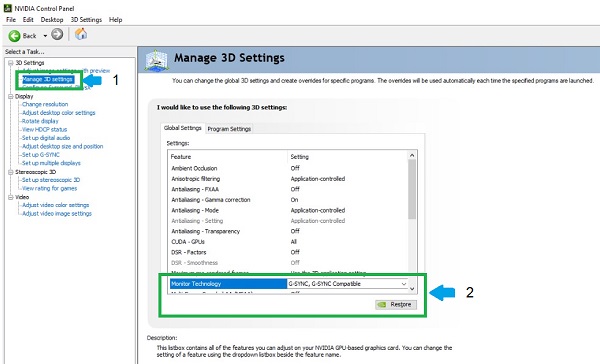This screenshot has width=600, height=364.
Task: Open the Home icon in toolbar
Action: (x=81, y=34)
